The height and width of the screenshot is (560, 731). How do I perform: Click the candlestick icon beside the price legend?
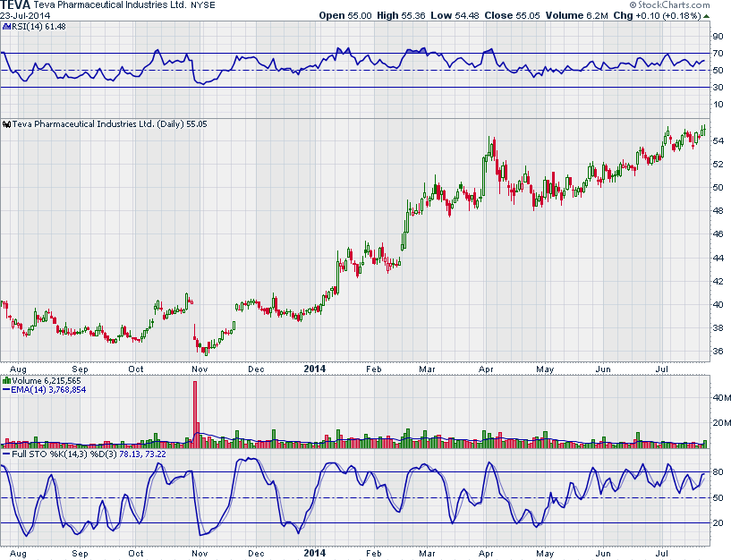(5, 124)
